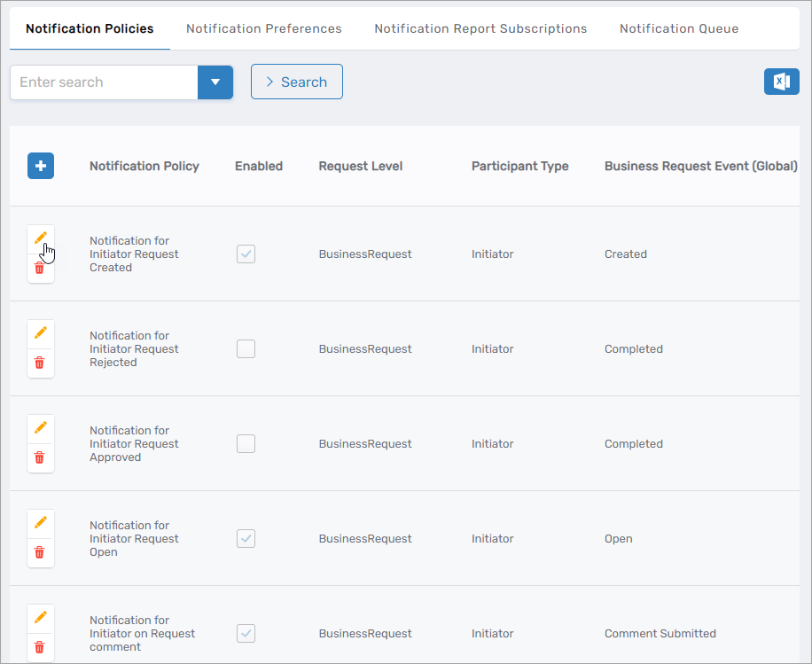Screen dimensions: 812x664
Task: View the Notification Report Subscriptions tab
Action: (x=480, y=28)
